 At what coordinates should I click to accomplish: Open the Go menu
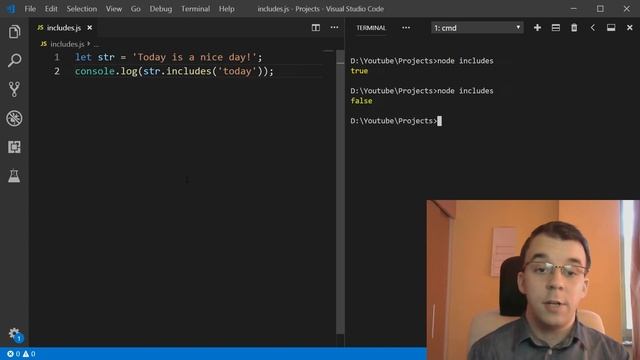pos(136,9)
